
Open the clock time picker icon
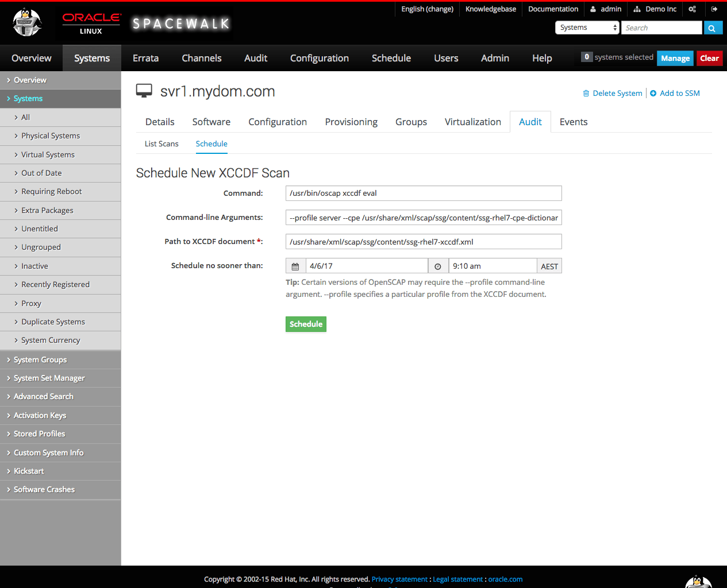pos(438,266)
